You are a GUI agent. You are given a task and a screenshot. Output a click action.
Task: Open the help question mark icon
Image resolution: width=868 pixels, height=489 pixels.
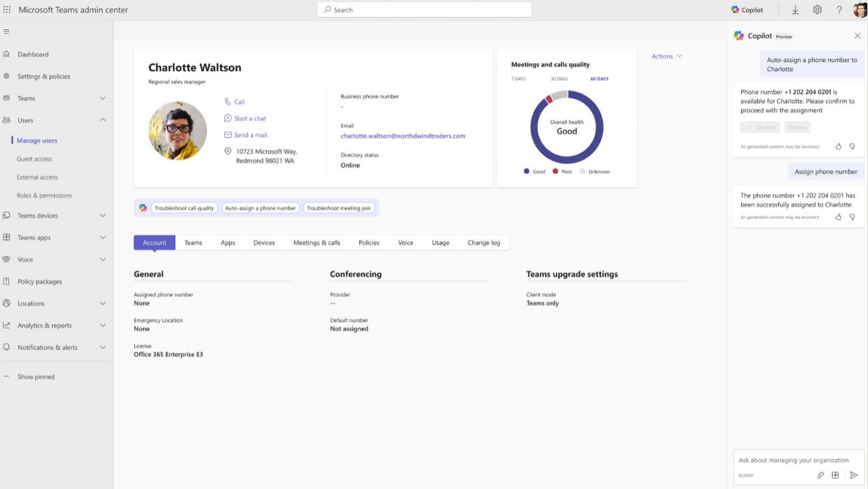tap(839, 10)
